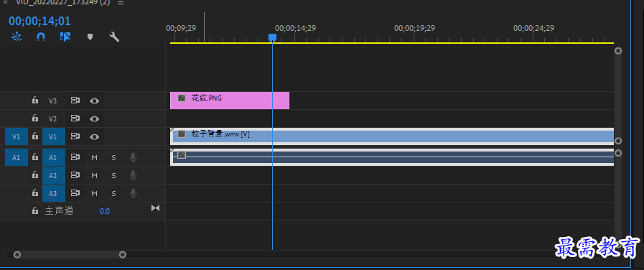Click top handle of video vertical scrollbar
The image size is (644, 270).
(x=617, y=51)
